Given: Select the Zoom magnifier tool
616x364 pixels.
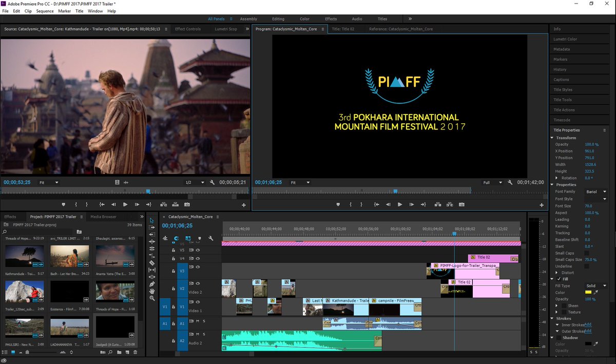Looking at the screenshot, I should click(x=152, y=298).
